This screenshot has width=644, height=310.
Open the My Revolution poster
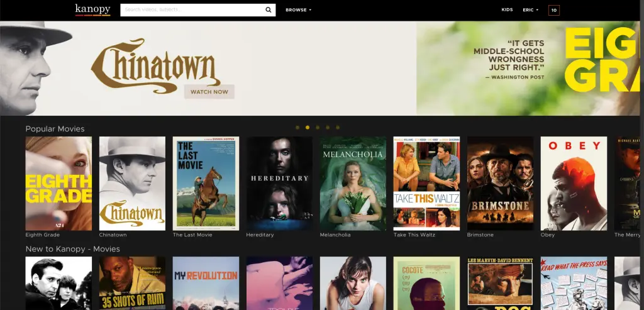point(206,284)
